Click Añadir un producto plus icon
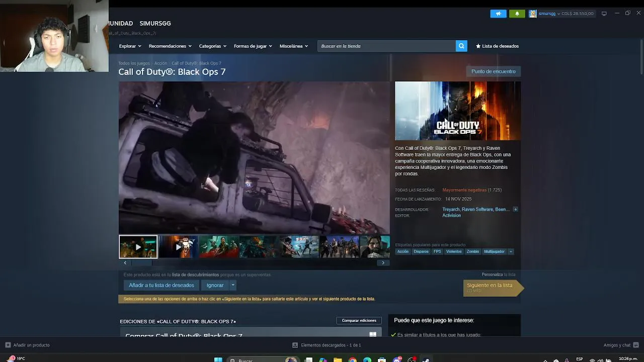 coord(8,345)
